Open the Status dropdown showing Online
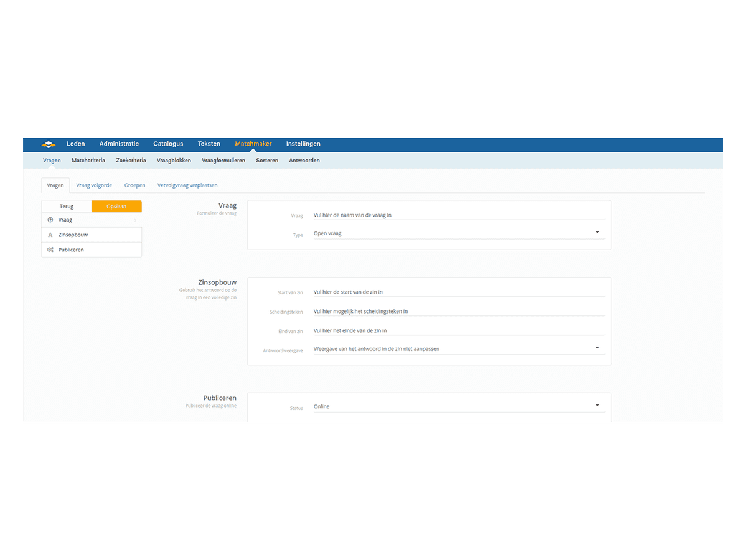 [597, 406]
